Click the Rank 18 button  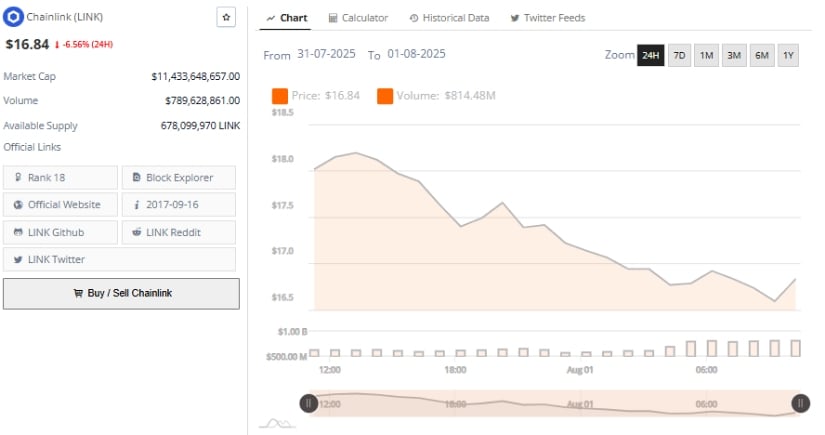pos(61,178)
